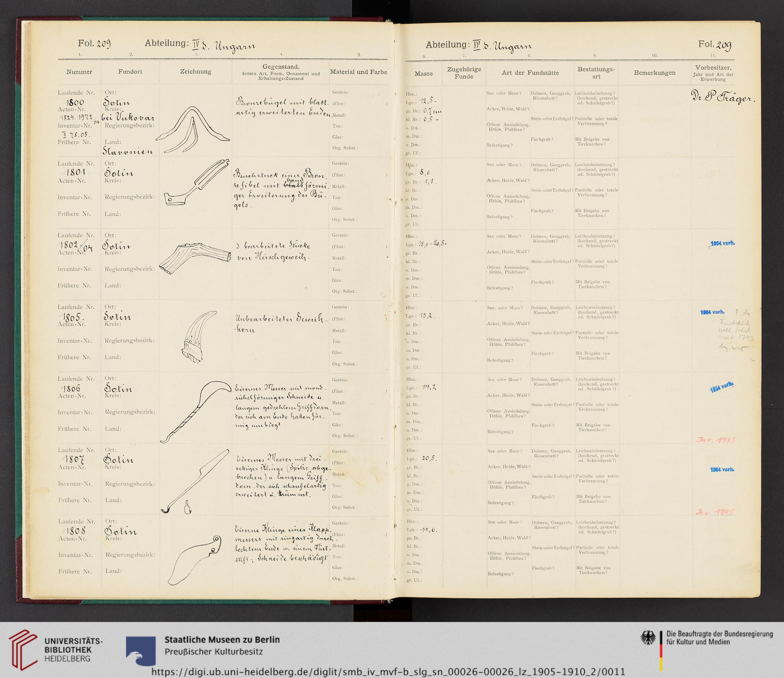Click the 'Nummer' column header

point(79,72)
